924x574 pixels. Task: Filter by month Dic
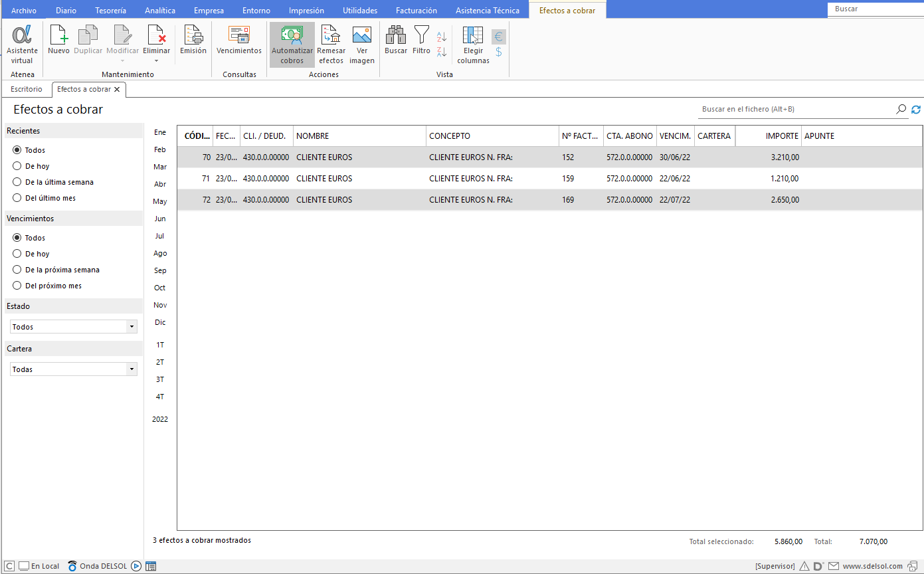[160, 322]
